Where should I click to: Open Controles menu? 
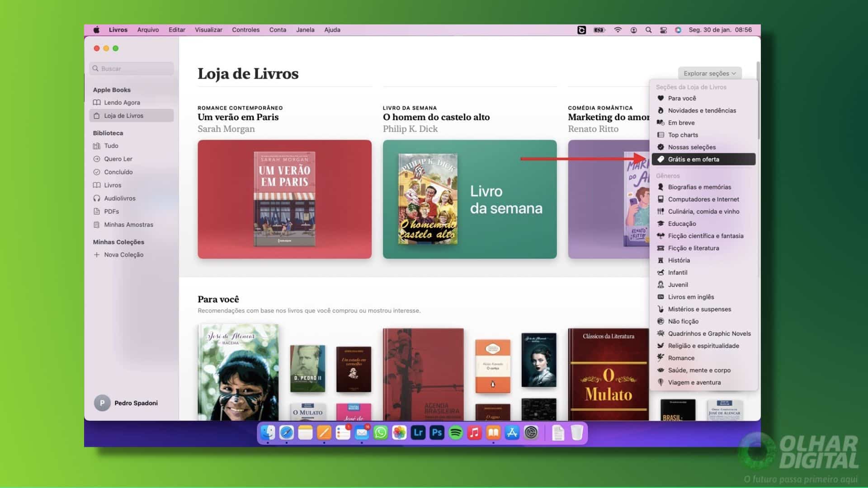[245, 30]
